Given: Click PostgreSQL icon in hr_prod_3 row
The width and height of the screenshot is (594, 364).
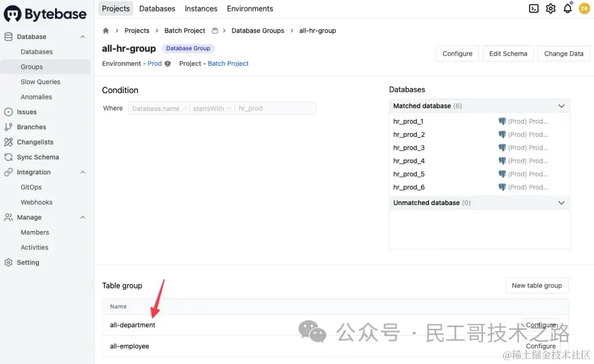Looking at the screenshot, I should pos(502,148).
